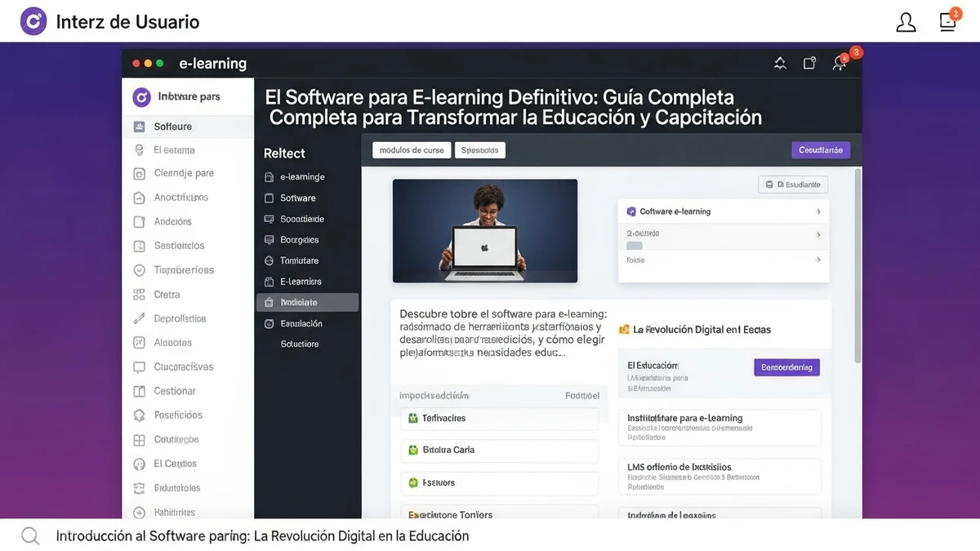
Task: Click the Estudiante button above the card
Action: (x=793, y=184)
